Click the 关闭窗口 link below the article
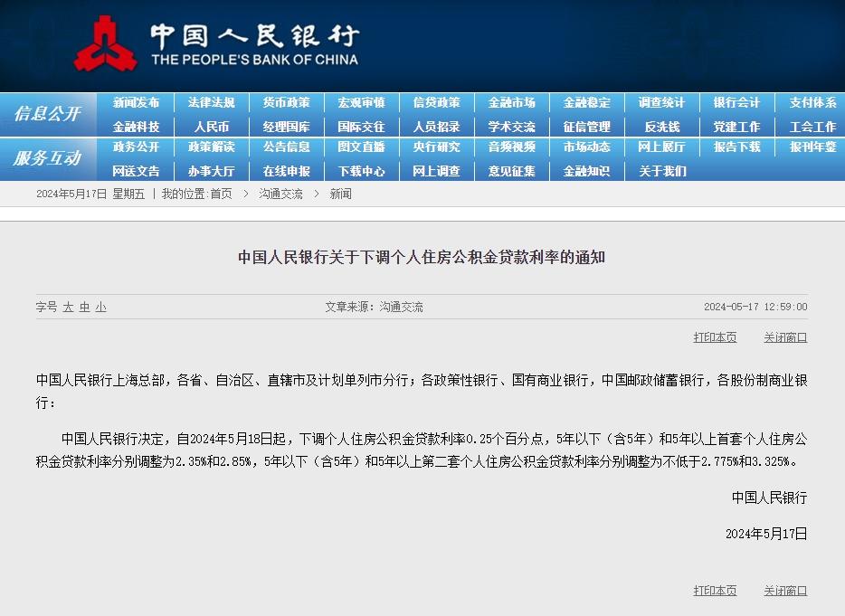Viewport: 845px width, 616px height. pyautogui.click(x=784, y=590)
